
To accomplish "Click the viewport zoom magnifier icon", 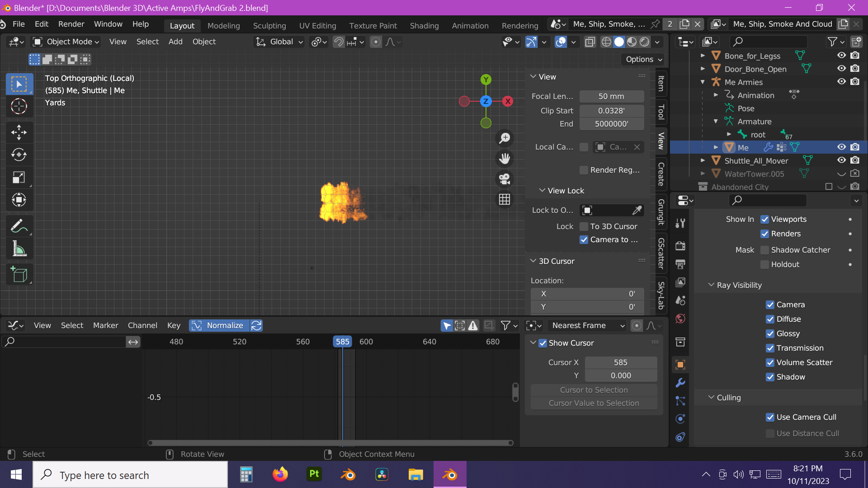I will (505, 138).
